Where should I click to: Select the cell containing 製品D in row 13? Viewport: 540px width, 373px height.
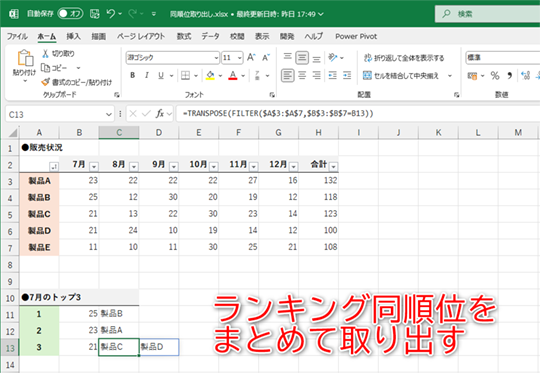coord(159,347)
